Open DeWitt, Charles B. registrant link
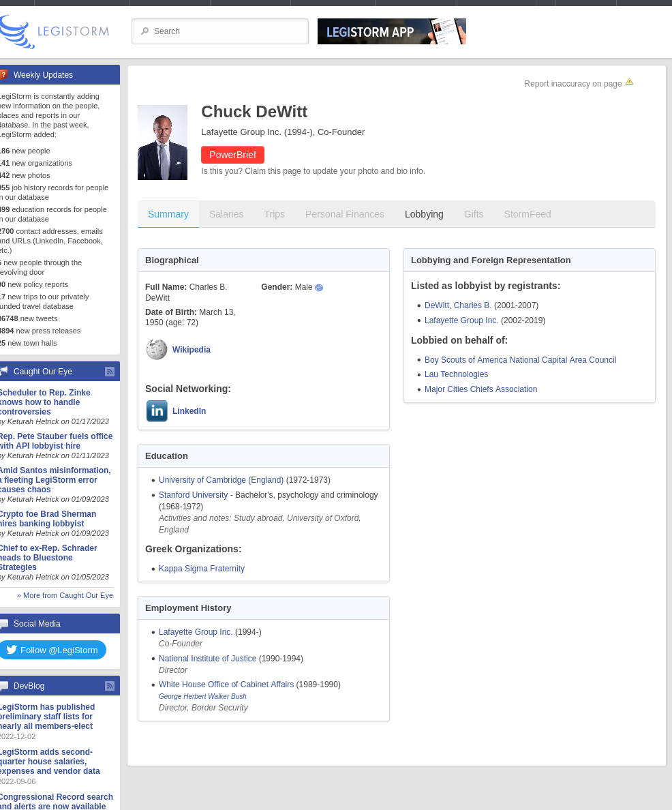Screen dimensions: 672x810 pos(457,305)
